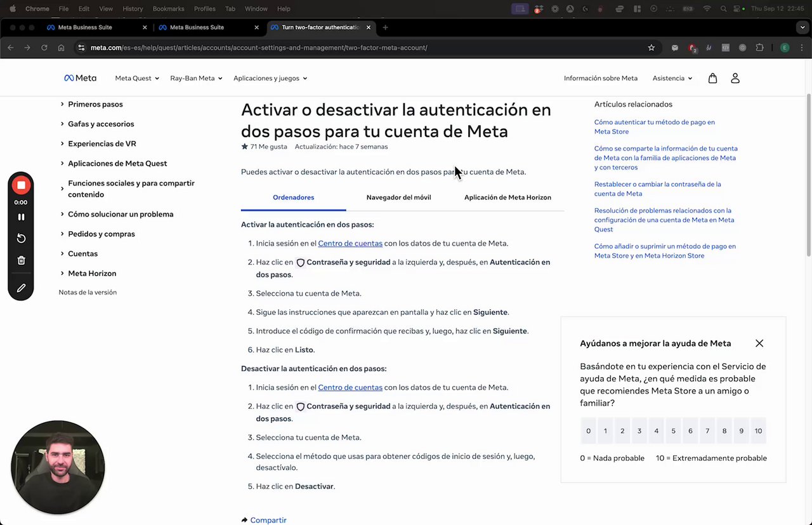The width and height of the screenshot is (812, 525).
Task: Open the drawing pencil tool
Action: point(21,288)
